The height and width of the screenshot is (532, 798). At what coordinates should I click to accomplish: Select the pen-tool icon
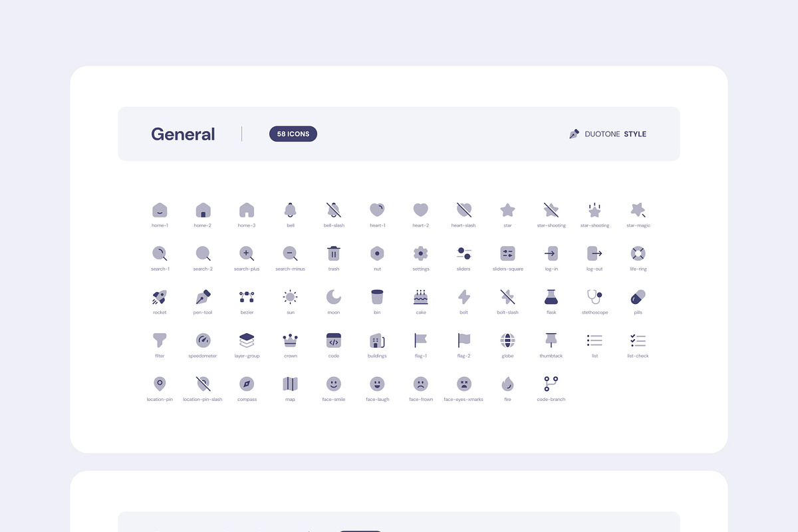coord(203,297)
